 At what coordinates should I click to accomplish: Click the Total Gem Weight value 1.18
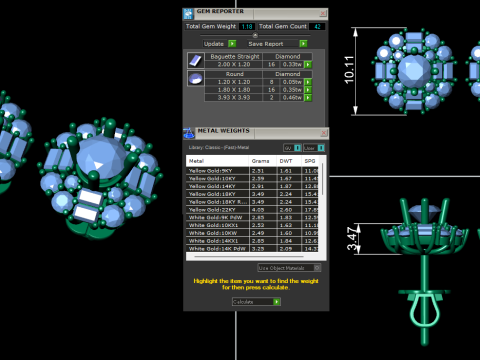click(247, 27)
